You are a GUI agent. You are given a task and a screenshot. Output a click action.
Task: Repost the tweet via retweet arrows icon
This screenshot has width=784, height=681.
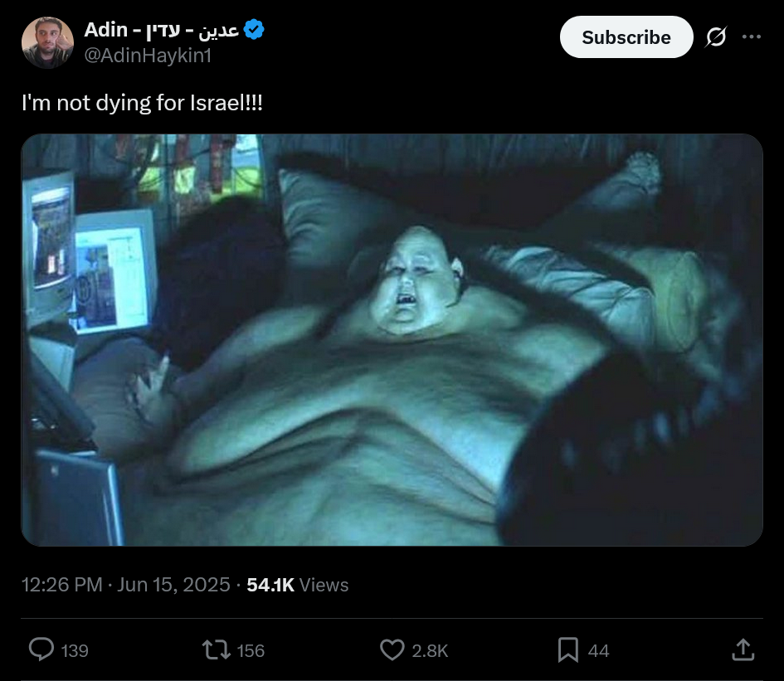click(x=216, y=650)
